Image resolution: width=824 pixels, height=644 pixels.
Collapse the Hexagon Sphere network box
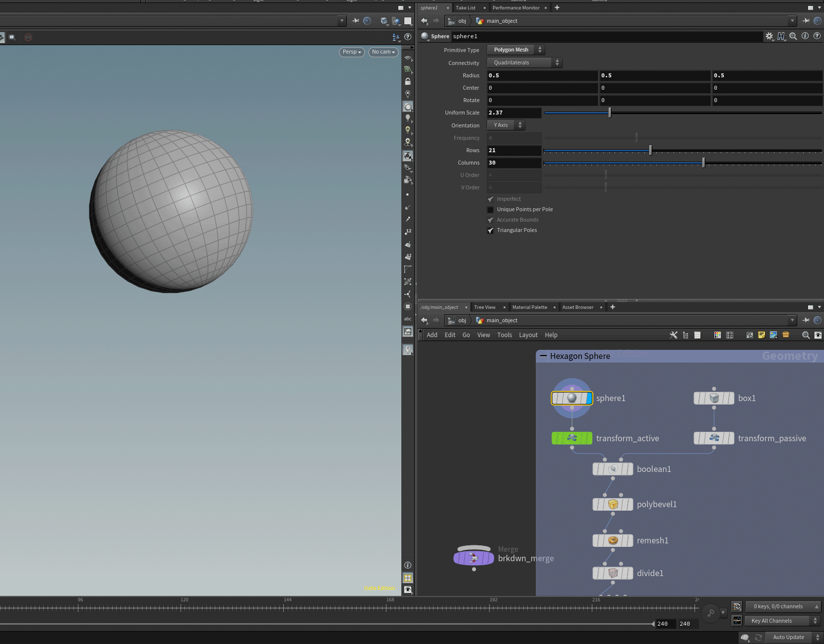543,356
